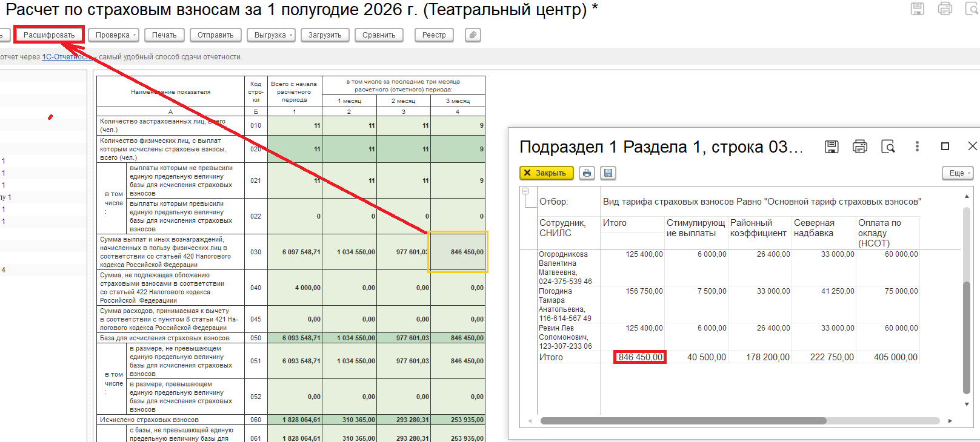This screenshot has width=980, height=442.
Task: Open the three-dots menu in Подраздел window
Action: pyautogui.click(x=917, y=147)
